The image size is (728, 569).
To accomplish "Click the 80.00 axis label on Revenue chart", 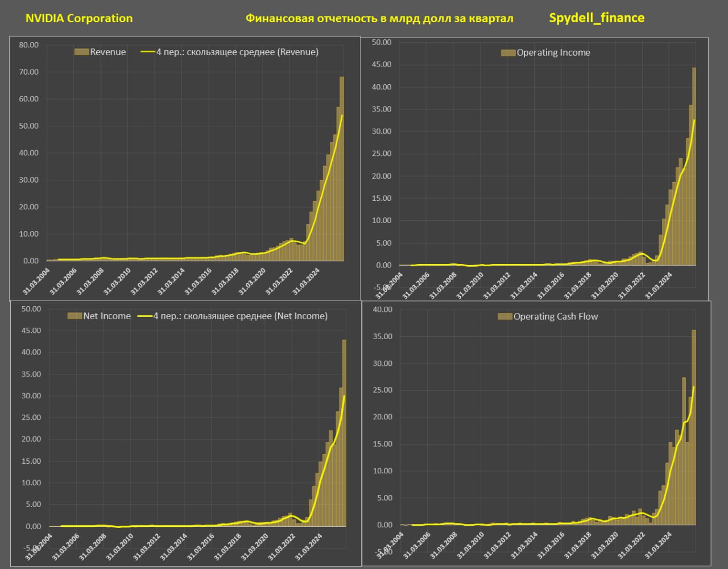I will click(x=28, y=45).
